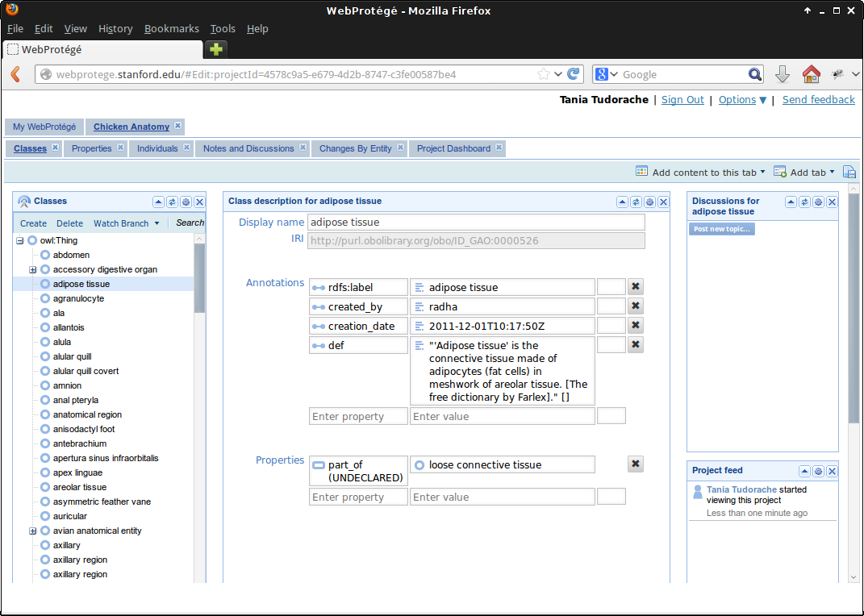Screen dimensions: 864x616
Task: Expand the avian anatomical entity node
Action: pos(32,531)
